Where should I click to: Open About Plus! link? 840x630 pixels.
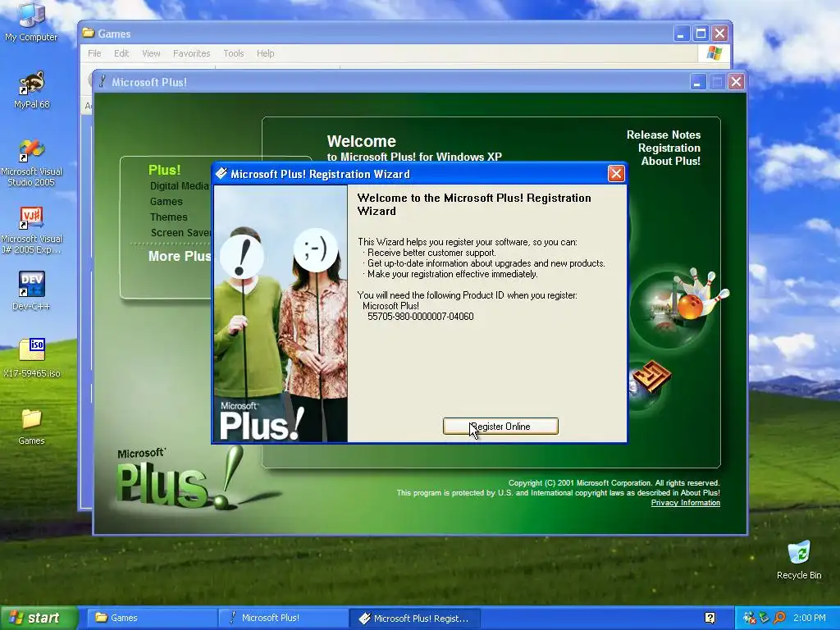[671, 162]
